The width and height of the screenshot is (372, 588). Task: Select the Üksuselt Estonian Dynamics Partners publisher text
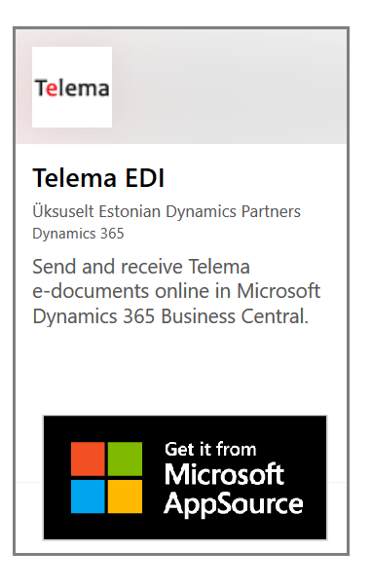(167, 211)
